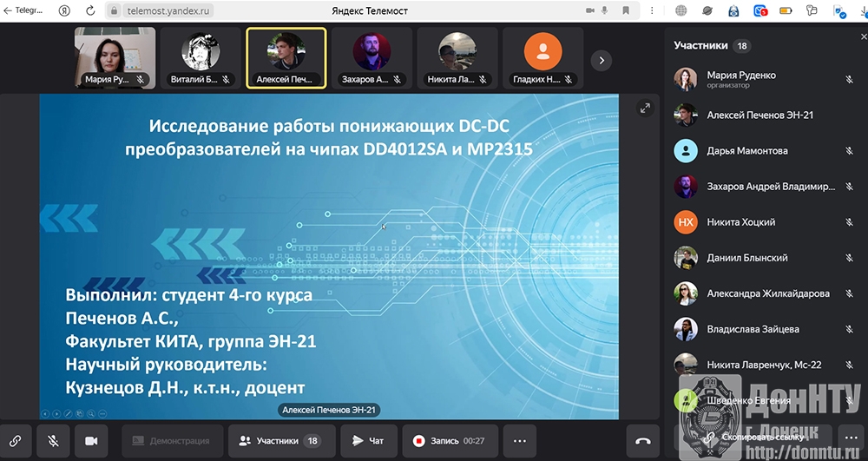Click the Yandex home icon in browser bar
Image resolution: width=868 pixels, height=461 pixels.
pyautogui.click(x=64, y=10)
